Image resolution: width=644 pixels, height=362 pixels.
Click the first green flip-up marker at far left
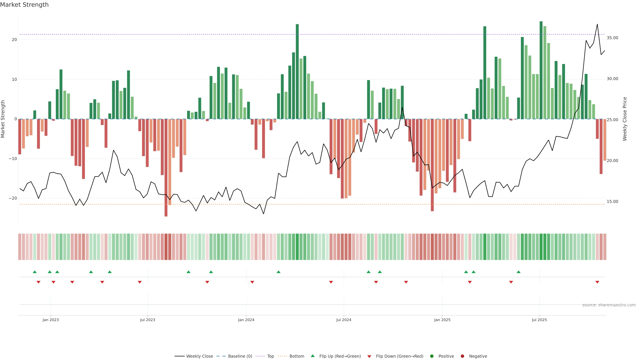point(35,272)
